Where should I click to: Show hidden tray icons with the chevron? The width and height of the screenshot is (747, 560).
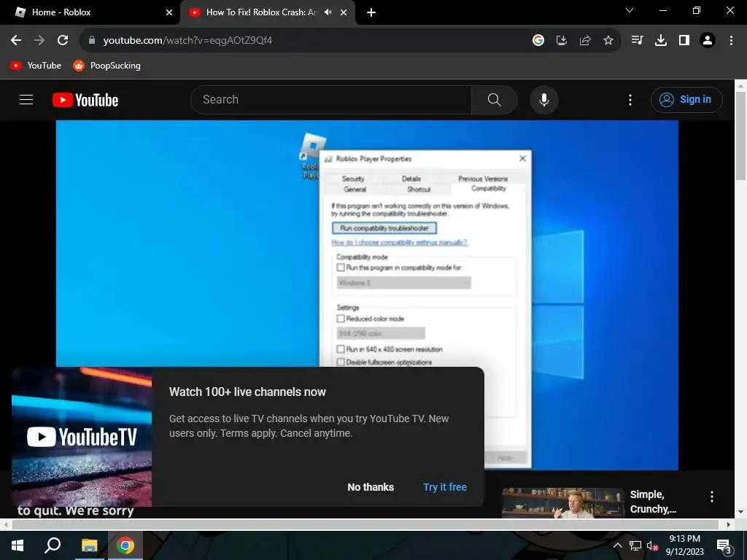click(x=617, y=546)
